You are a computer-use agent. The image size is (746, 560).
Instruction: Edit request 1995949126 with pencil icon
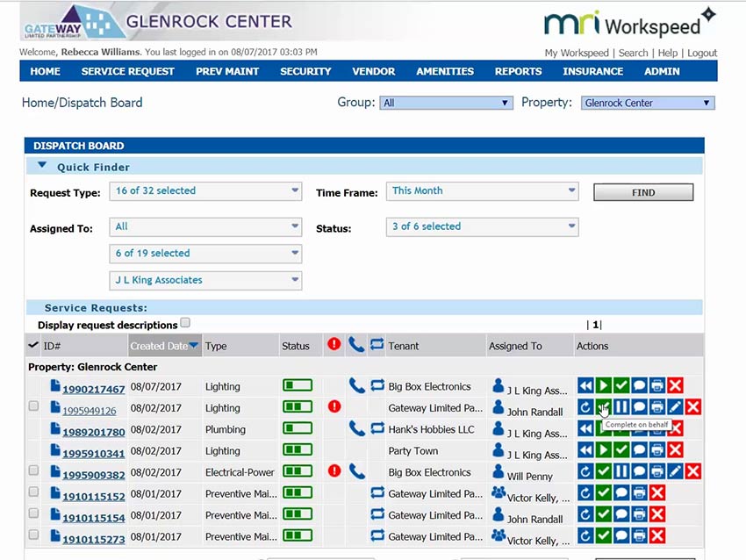point(675,406)
